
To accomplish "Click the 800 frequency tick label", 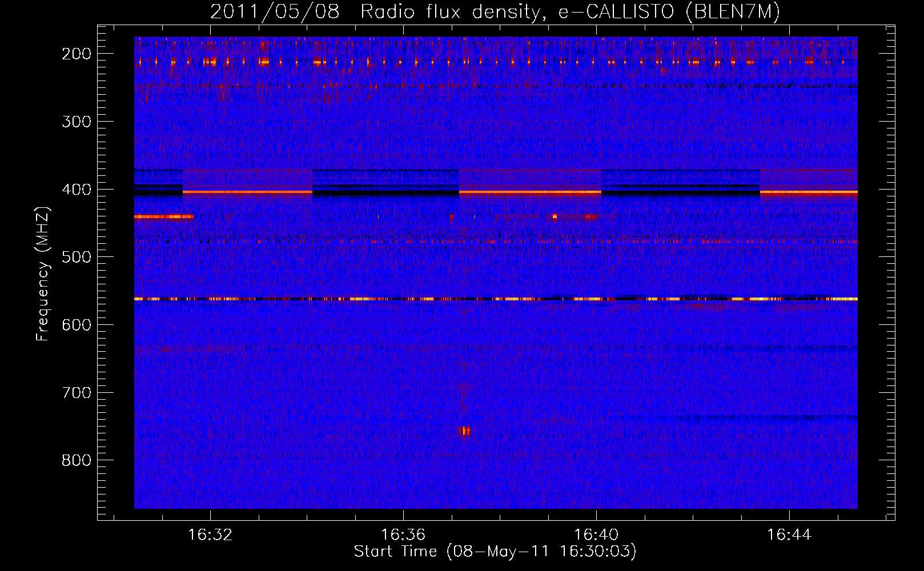I will pyautogui.click(x=77, y=460).
